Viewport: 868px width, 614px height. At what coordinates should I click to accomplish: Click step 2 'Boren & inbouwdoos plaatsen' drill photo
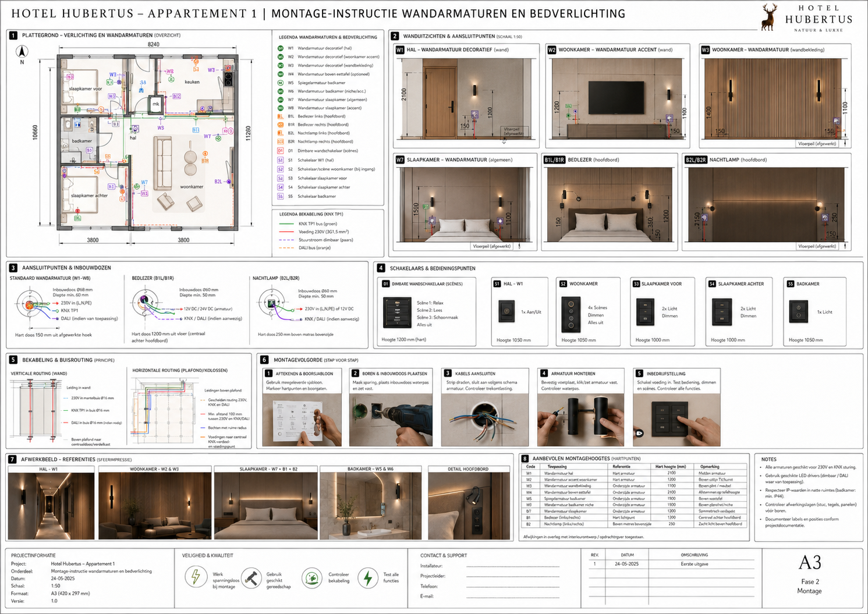tap(391, 420)
